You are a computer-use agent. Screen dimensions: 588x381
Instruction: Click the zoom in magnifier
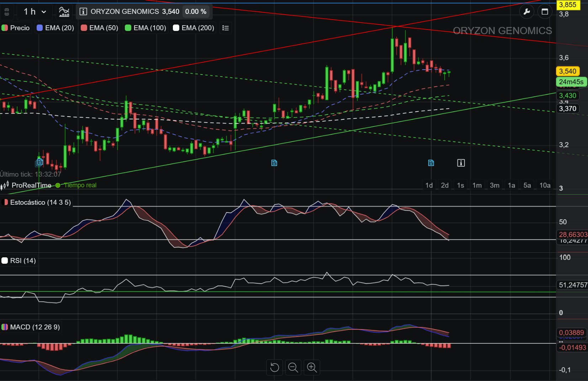click(312, 367)
